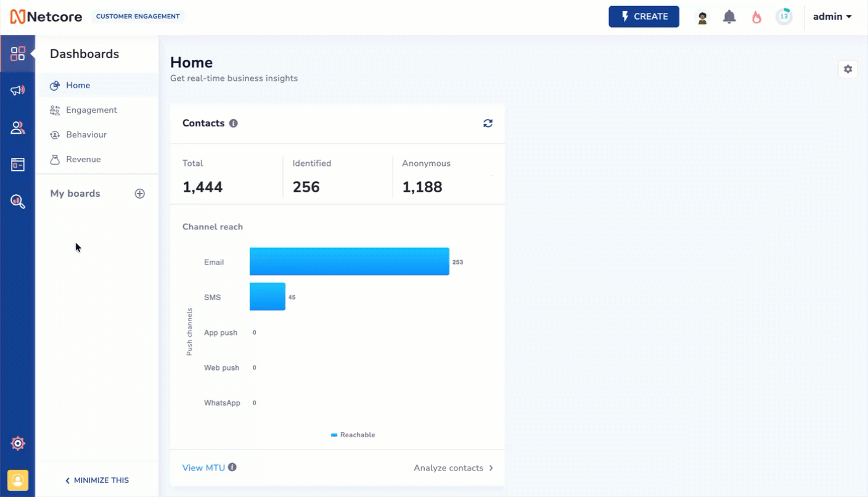
Task: Click the Contacts info tooltip icon
Action: (233, 123)
